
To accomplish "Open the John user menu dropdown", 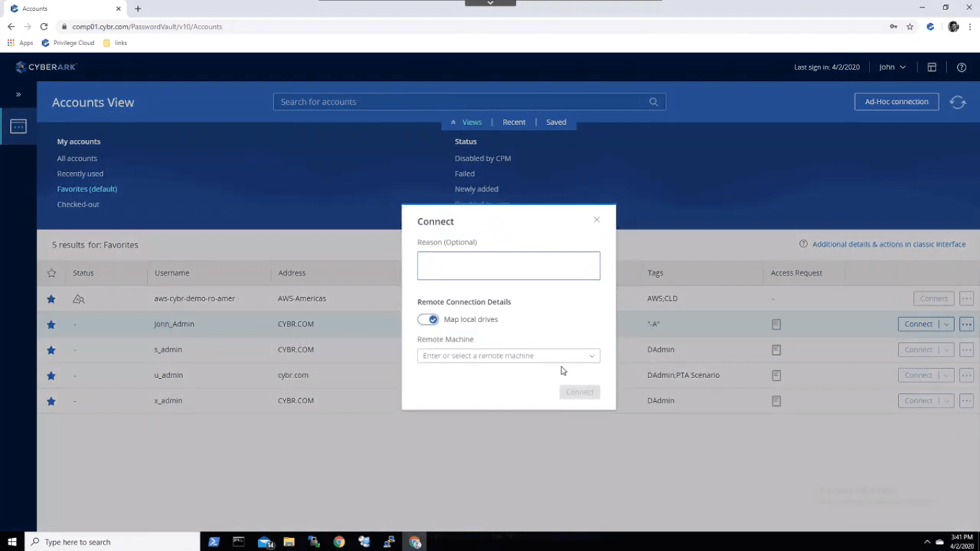I will click(x=892, y=67).
